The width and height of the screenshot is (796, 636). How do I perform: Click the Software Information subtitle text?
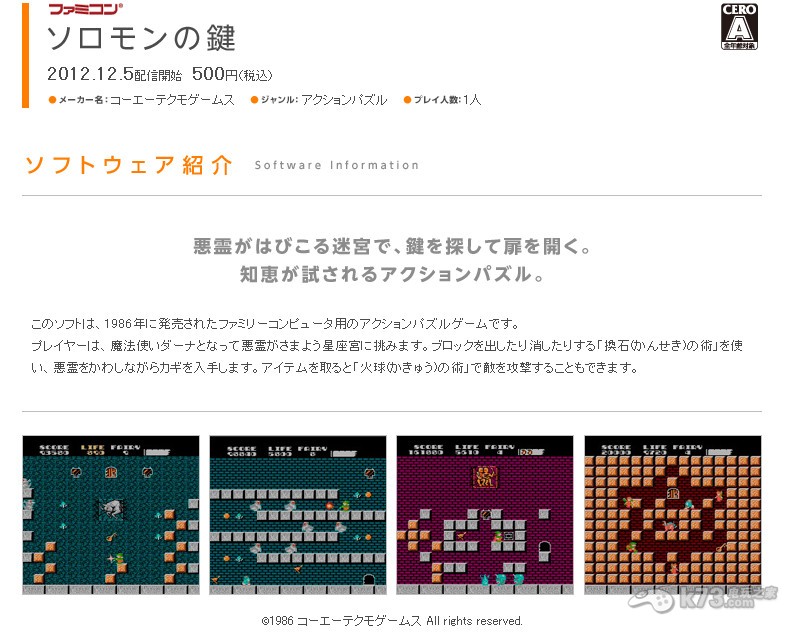pos(337,165)
